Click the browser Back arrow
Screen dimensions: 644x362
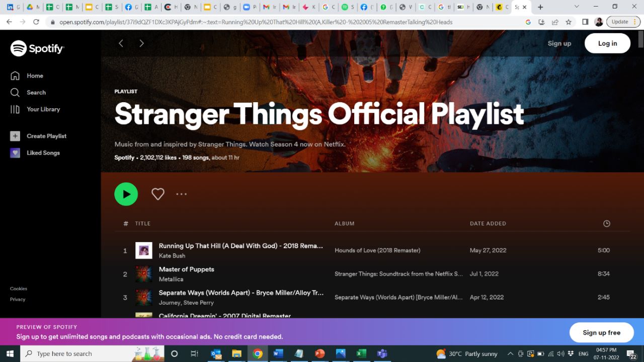9,22
